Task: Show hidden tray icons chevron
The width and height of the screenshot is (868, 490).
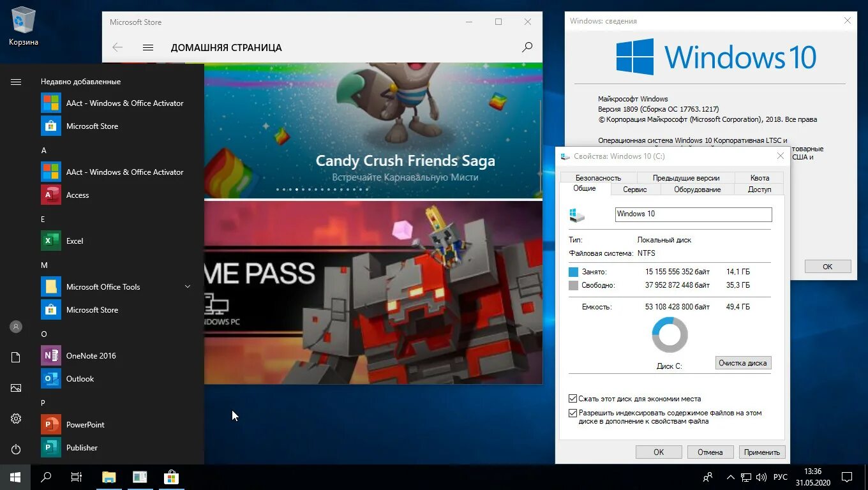Action: click(730, 477)
